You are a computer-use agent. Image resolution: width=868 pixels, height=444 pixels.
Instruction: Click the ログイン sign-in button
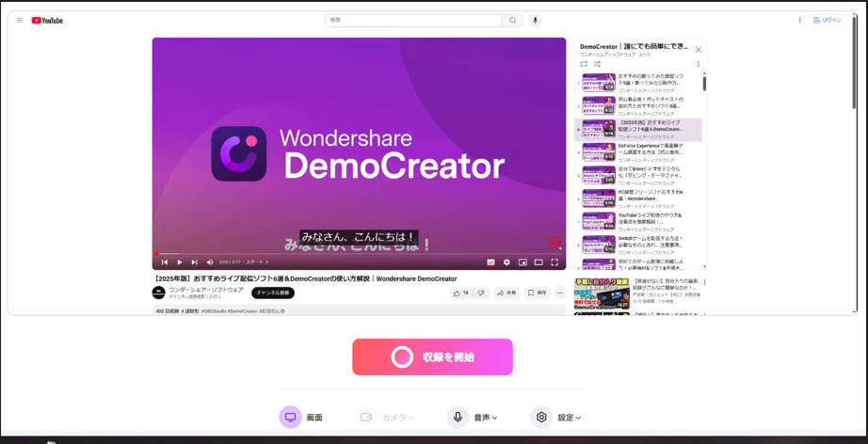[827, 21]
